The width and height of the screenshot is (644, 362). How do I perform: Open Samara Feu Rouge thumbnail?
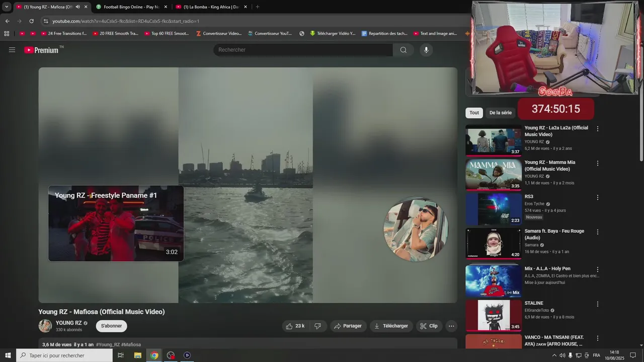pos(494,244)
